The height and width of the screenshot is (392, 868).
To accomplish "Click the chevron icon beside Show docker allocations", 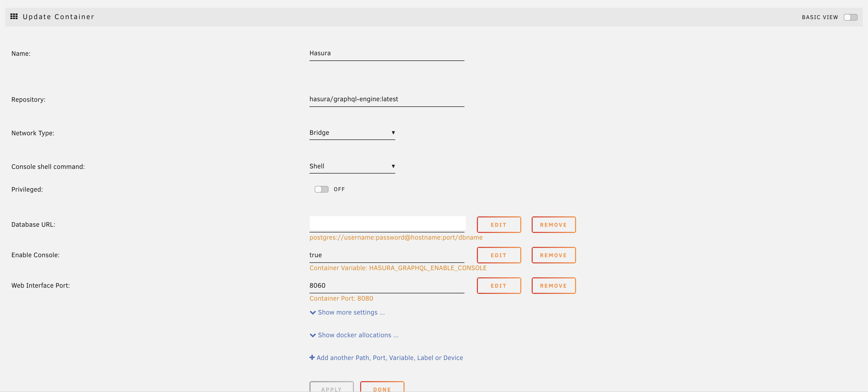I will (313, 335).
